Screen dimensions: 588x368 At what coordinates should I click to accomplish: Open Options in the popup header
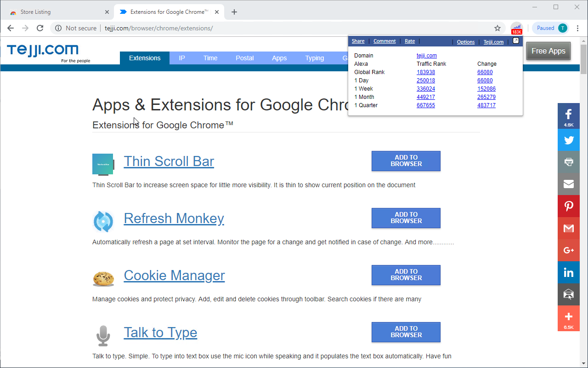click(x=466, y=42)
